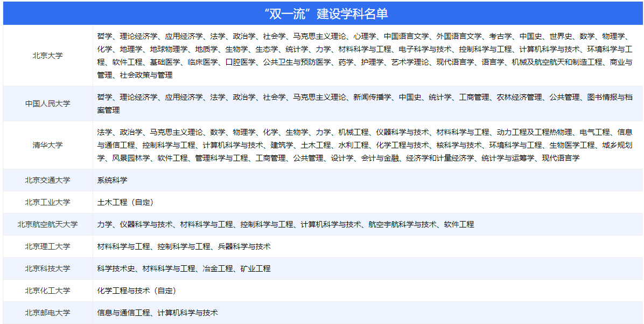Screen dimensions: 644x324
Task: Click the 北京航空航天大学 row label
Action: (x=47, y=224)
